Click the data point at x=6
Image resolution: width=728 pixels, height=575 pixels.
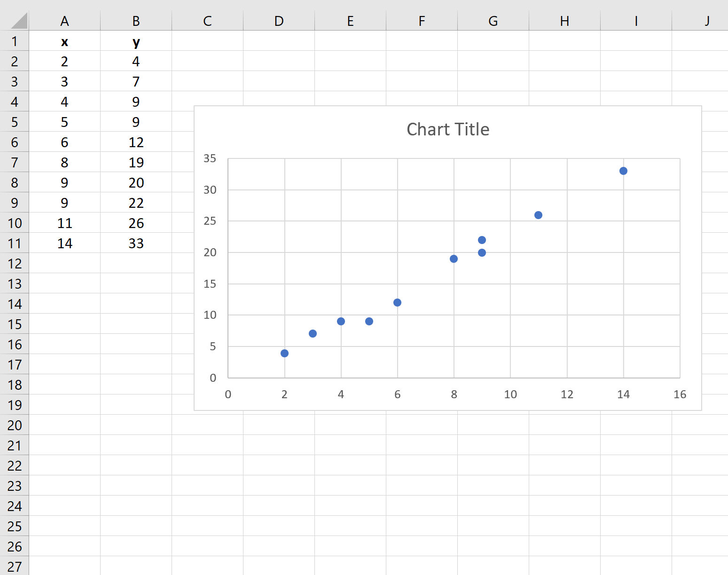[397, 302]
